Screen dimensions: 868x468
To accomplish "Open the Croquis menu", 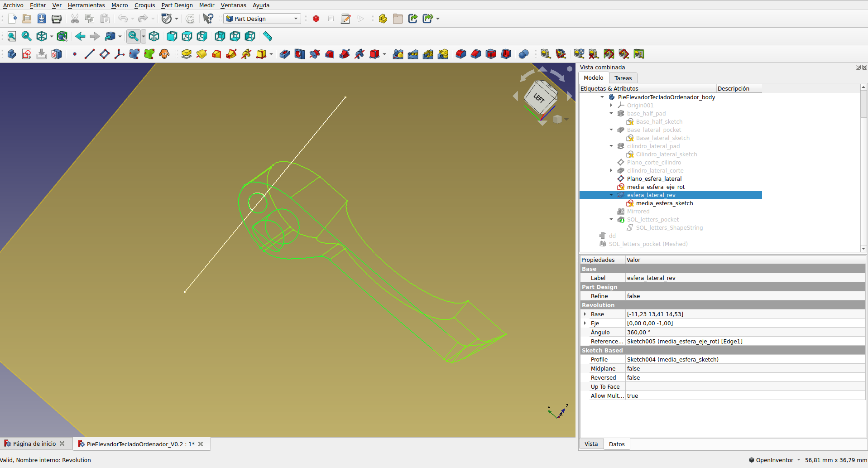I will tap(144, 5).
